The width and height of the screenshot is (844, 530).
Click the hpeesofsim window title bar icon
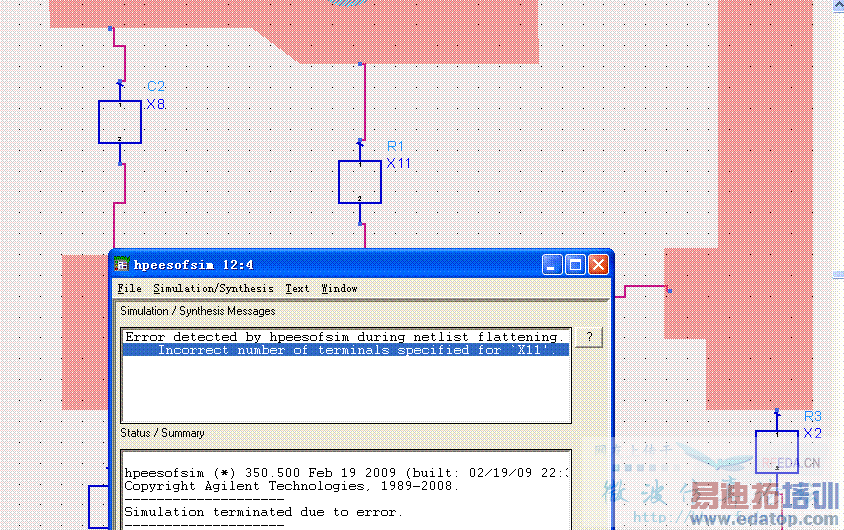pos(122,264)
